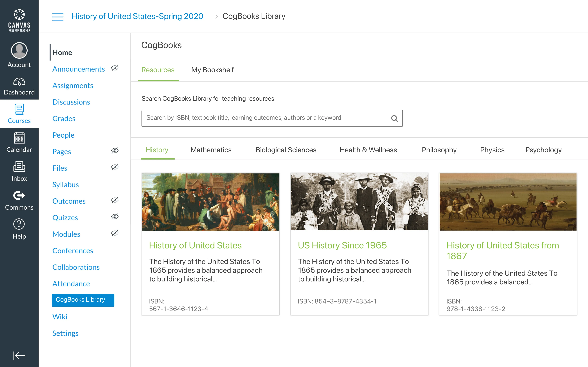Image resolution: width=588 pixels, height=367 pixels.
Task: Open the US History Since 1965 book
Action: pyautogui.click(x=342, y=245)
